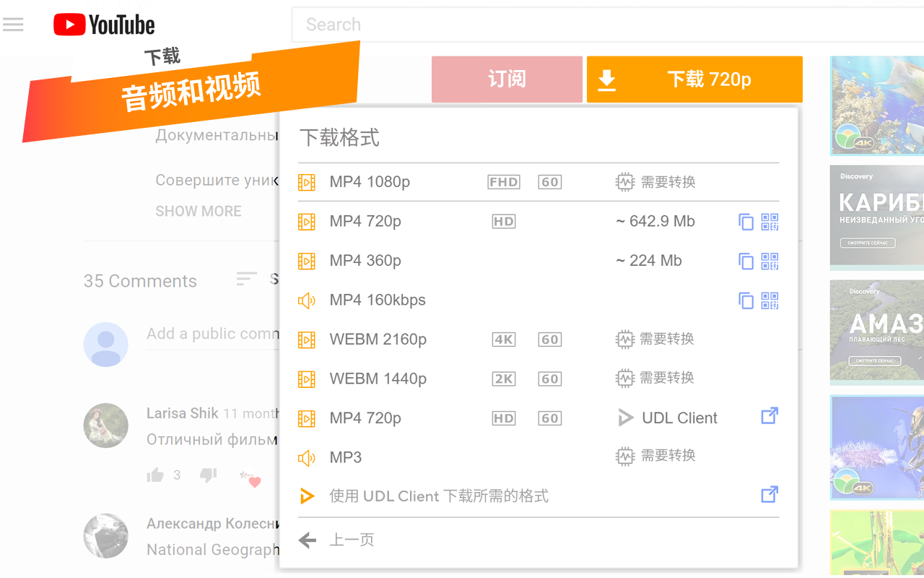The image size is (924, 578).
Task: Open the КАРИБЫ Discovery video thumbnail
Action: tap(877, 217)
